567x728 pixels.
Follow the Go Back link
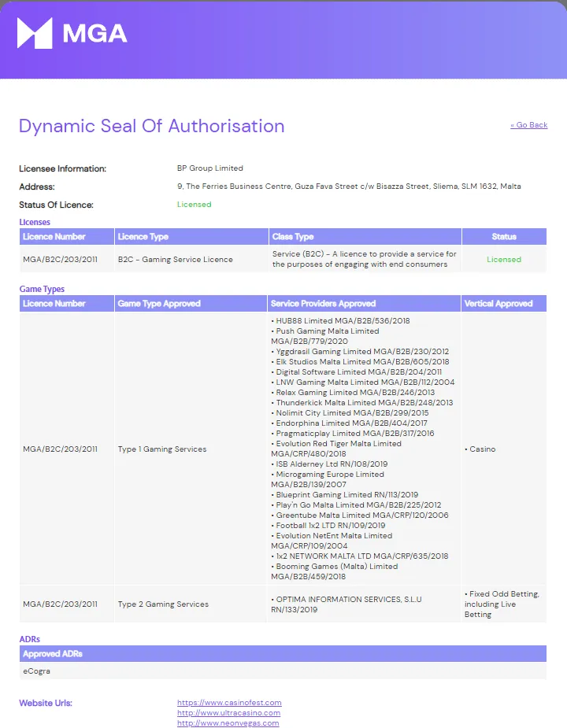pyautogui.click(x=528, y=125)
